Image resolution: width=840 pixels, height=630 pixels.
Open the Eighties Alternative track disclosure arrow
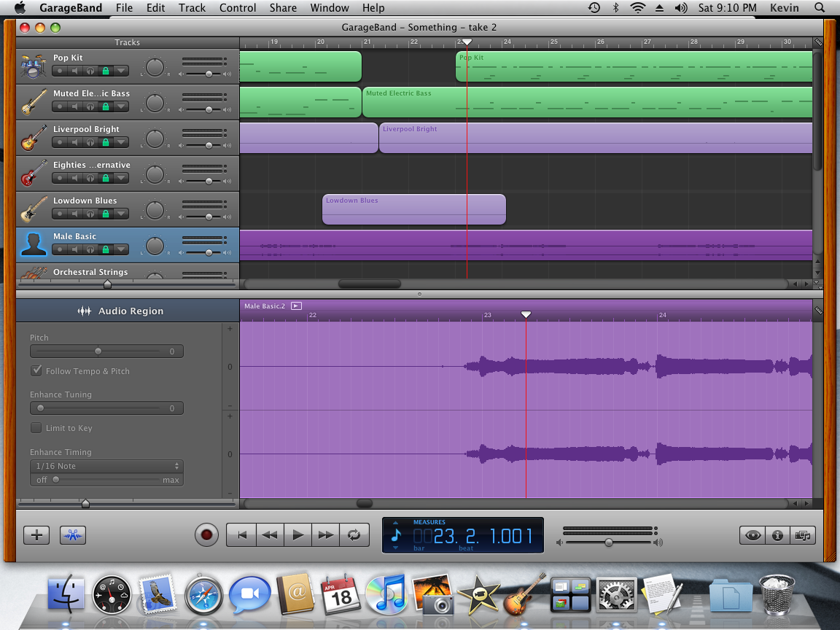(121, 177)
